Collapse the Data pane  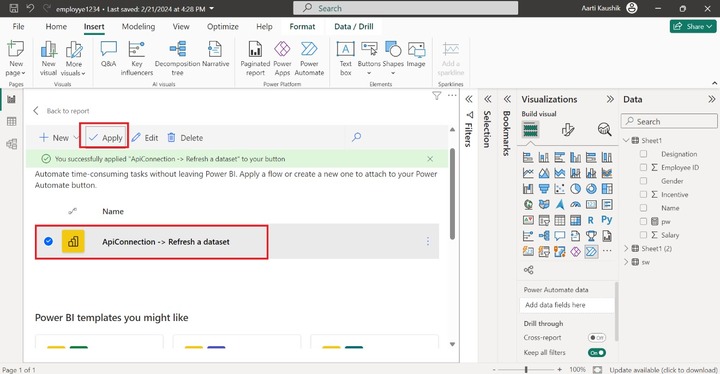pyautogui.click(x=711, y=99)
